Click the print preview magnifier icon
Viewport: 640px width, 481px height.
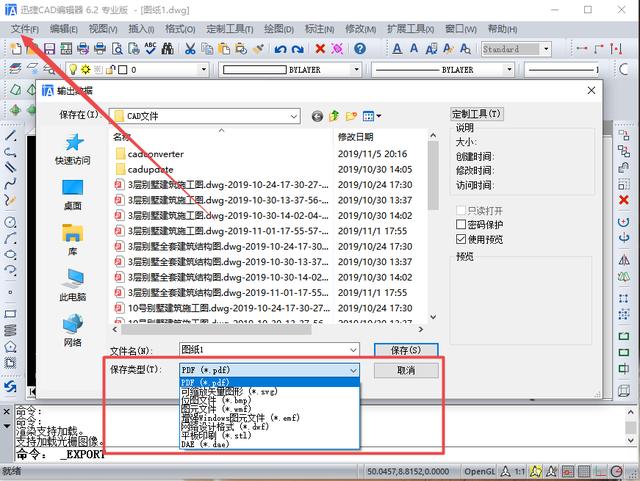tap(117, 49)
